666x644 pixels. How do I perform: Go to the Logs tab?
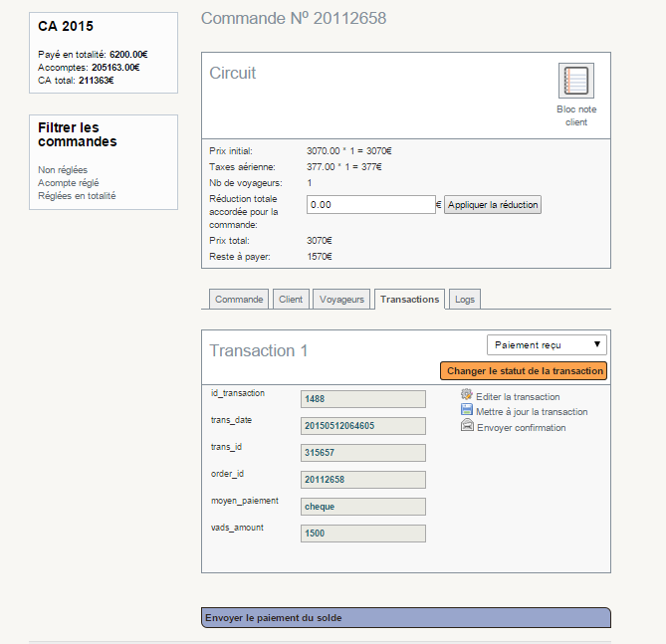464,299
